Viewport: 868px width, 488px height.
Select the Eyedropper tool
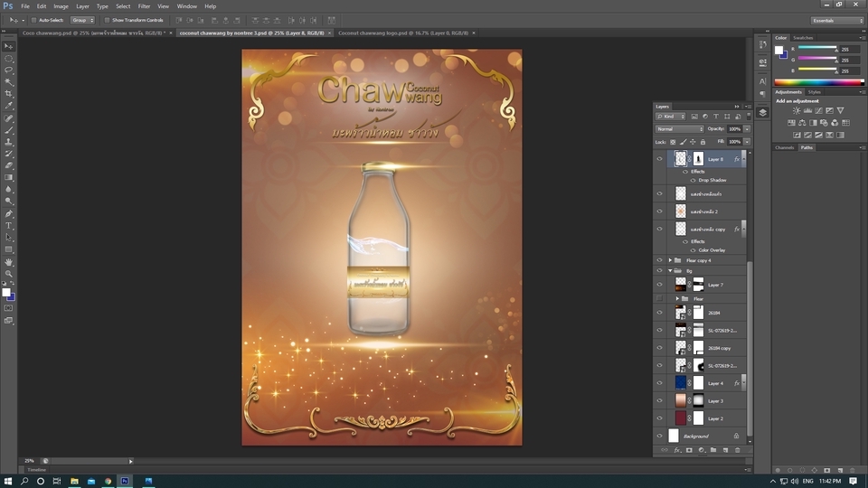coord(8,106)
